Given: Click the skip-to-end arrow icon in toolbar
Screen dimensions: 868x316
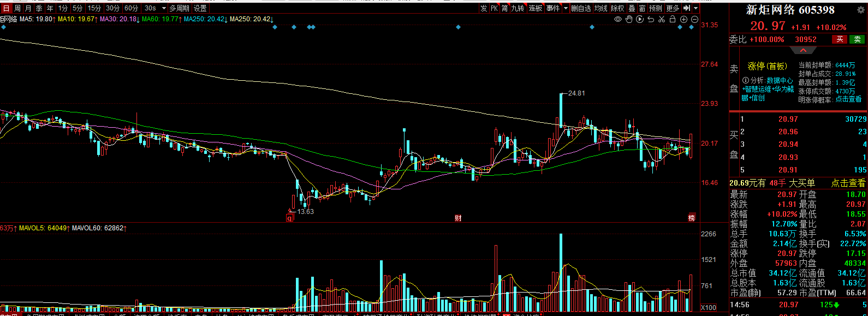Looking at the screenshot, I should coord(687,8).
